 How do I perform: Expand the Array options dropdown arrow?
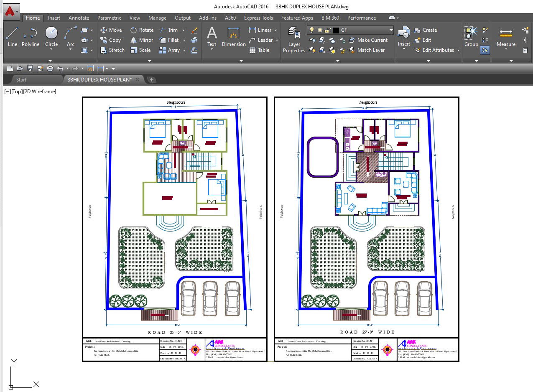(x=183, y=50)
